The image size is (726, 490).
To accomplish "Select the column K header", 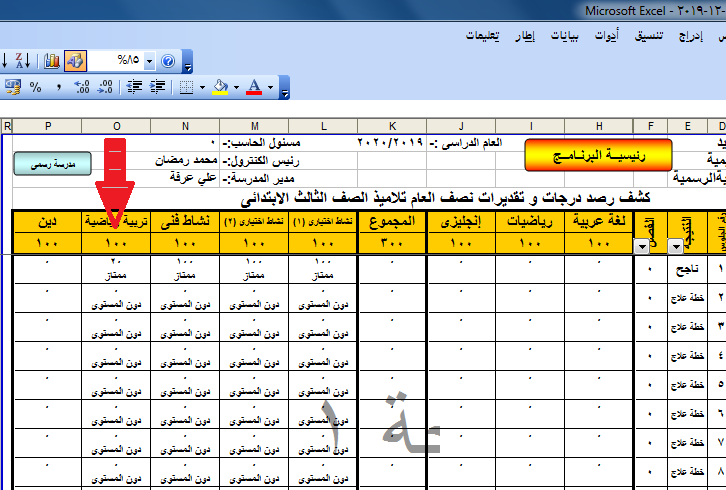I will point(392,126).
